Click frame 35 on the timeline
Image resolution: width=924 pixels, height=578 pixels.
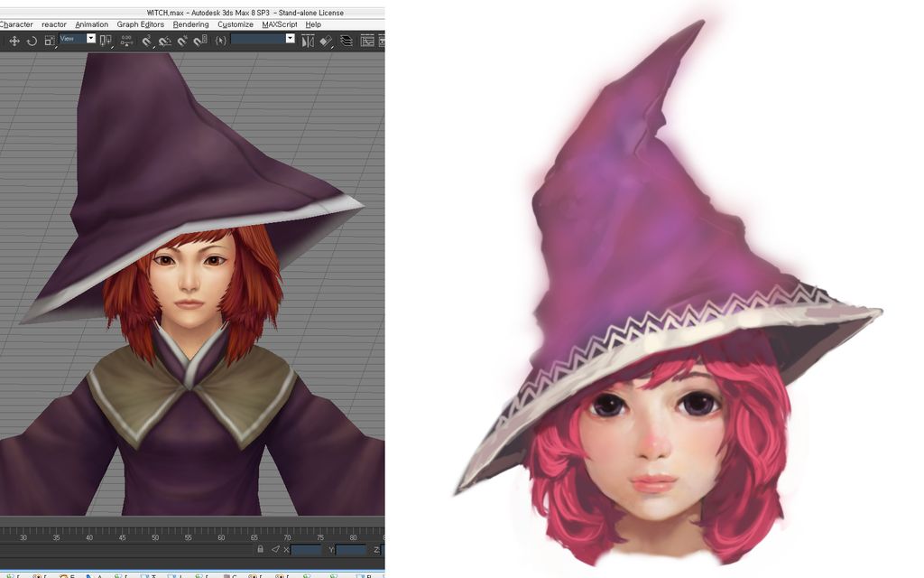click(56, 537)
